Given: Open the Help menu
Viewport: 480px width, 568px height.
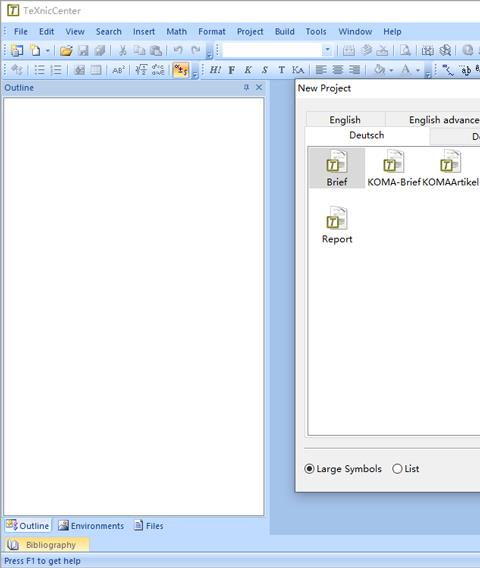Looking at the screenshot, I should tap(392, 32).
